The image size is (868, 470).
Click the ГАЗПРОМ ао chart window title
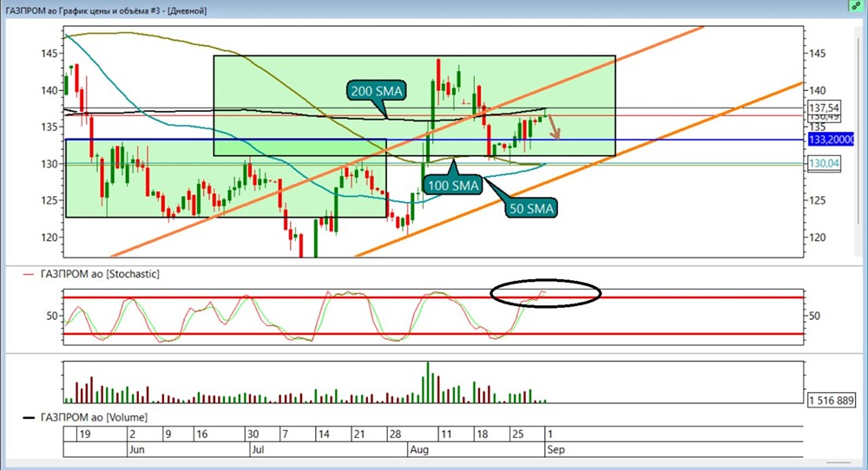tap(106, 10)
